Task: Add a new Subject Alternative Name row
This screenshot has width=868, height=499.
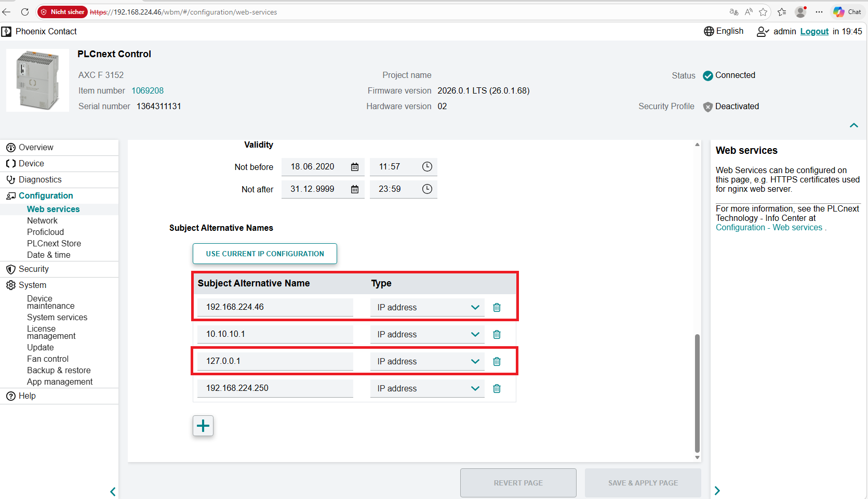Action: tap(203, 426)
